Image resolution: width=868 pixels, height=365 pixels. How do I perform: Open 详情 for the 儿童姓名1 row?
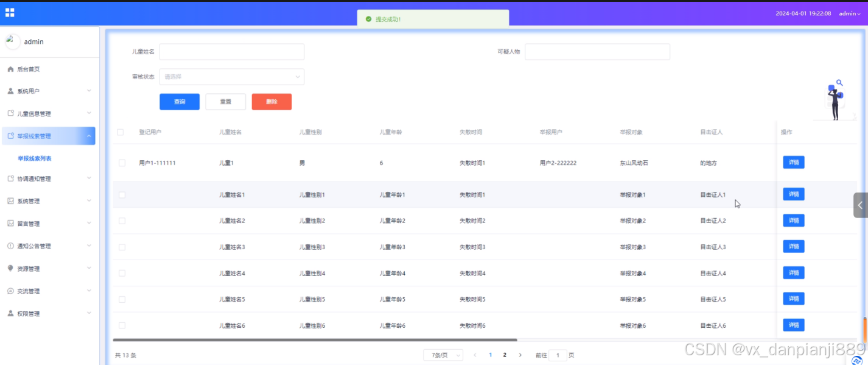point(794,194)
